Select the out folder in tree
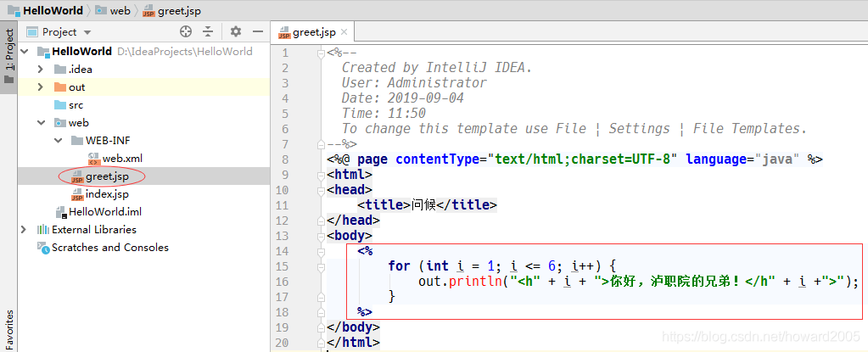The width and height of the screenshot is (868, 352). [77, 87]
